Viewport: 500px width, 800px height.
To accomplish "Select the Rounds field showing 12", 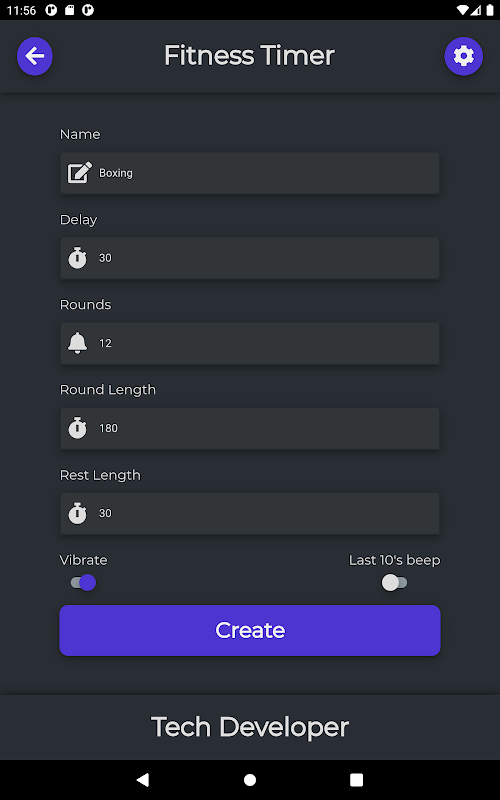I will tap(250, 343).
